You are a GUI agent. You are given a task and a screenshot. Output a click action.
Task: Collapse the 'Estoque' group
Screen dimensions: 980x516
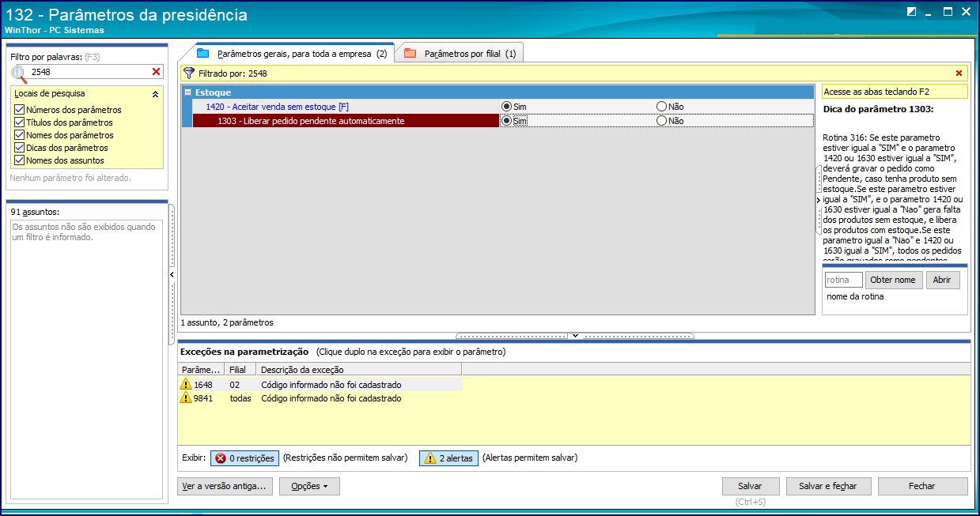point(188,92)
